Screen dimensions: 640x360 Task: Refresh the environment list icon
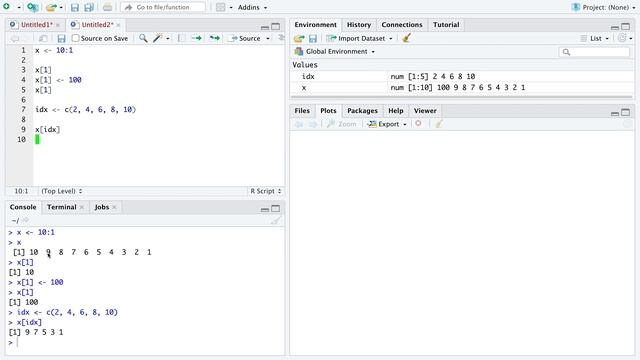point(622,38)
